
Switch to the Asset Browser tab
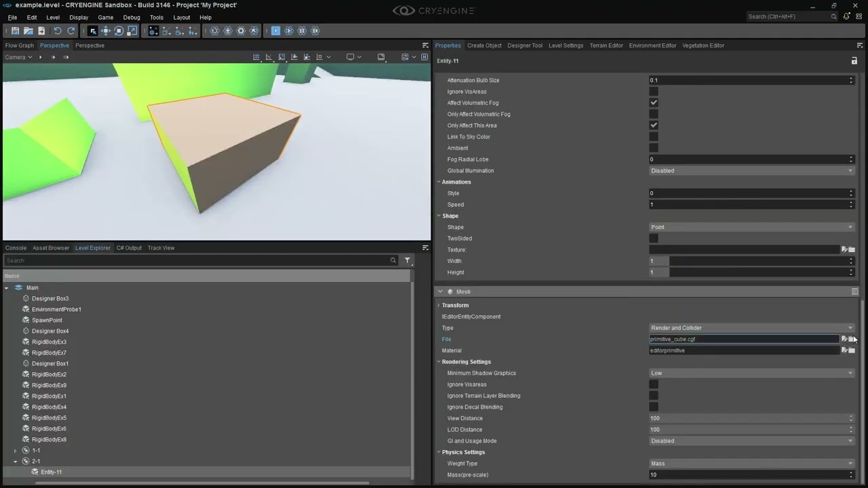pyautogui.click(x=51, y=248)
